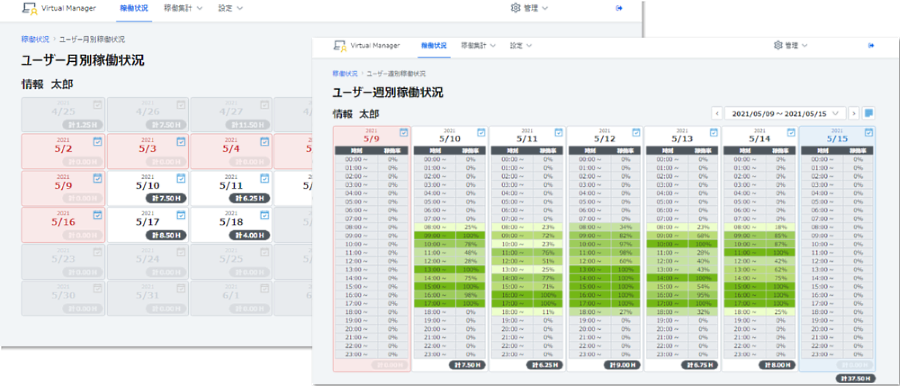Click calendar icon in weekly 5/9 column
900x386 pixels.
pyautogui.click(x=404, y=133)
